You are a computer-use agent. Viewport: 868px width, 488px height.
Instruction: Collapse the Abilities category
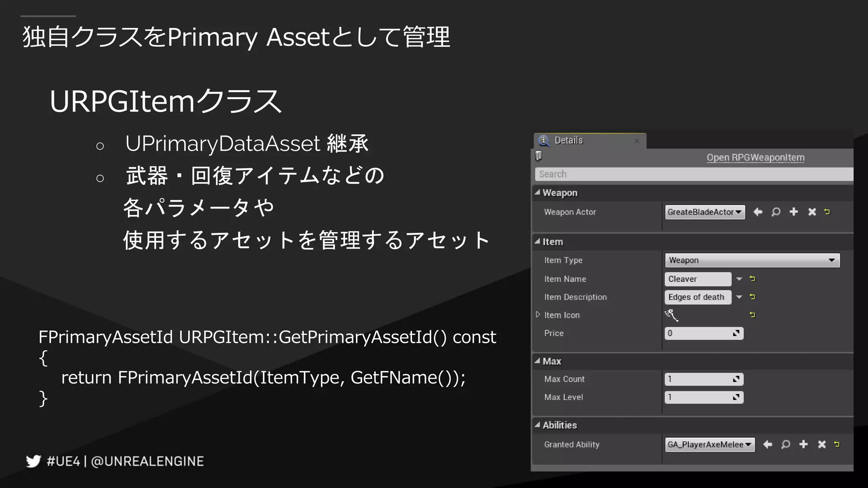537,424
